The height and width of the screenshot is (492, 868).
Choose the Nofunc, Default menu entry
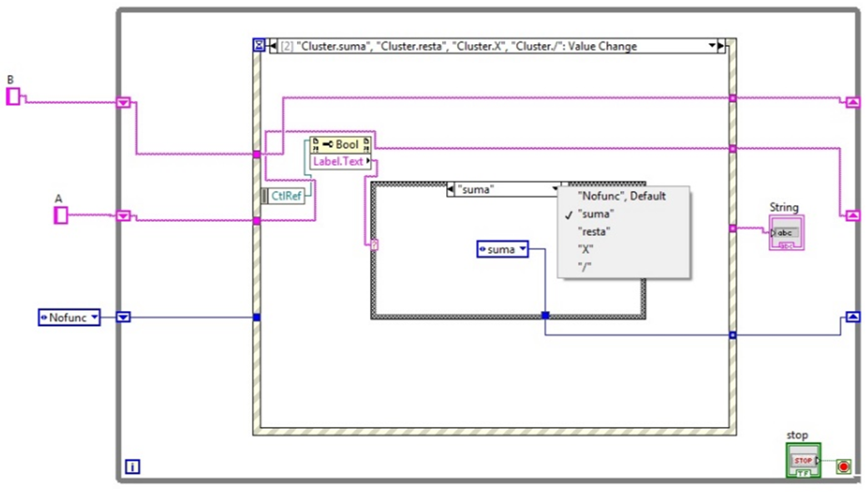click(x=623, y=197)
